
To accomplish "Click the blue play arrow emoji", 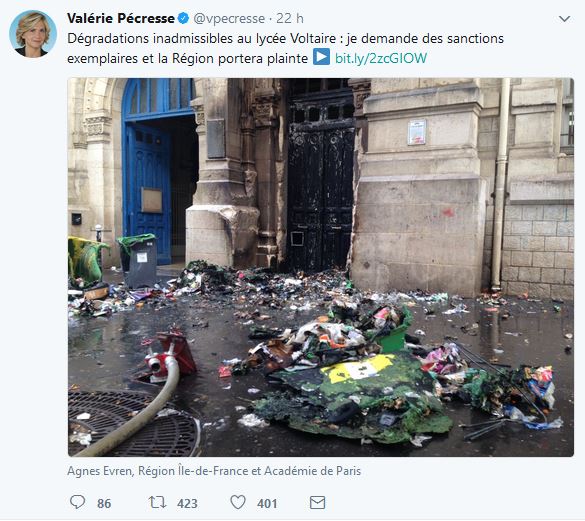I will [321, 57].
